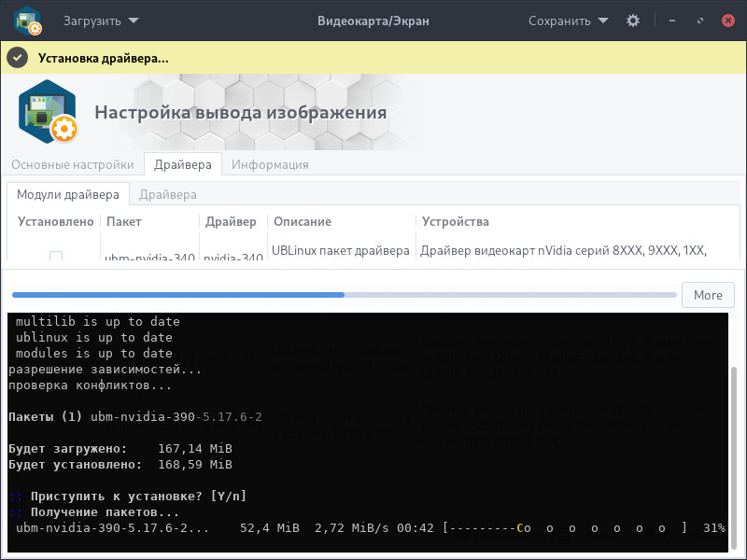The width and height of the screenshot is (747, 560).
Task: Switch to the Основные настройки tab
Action: pos(73,164)
